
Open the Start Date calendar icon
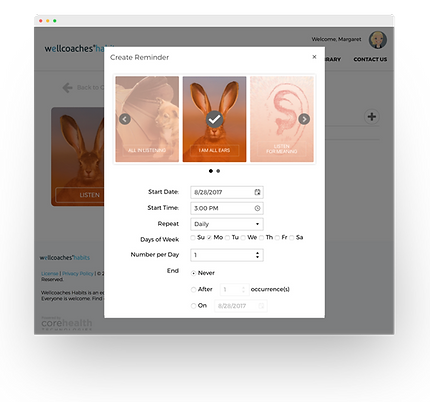257,192
